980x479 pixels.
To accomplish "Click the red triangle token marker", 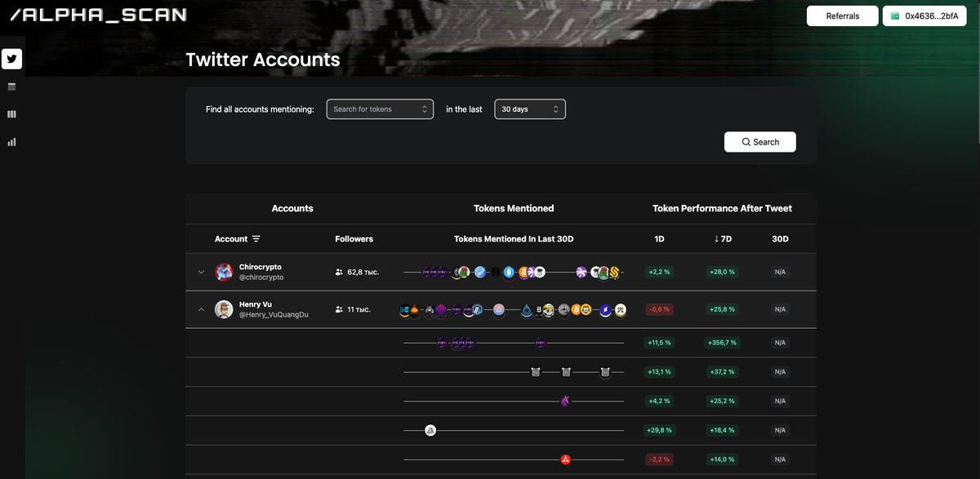I will tap(565, 459).
